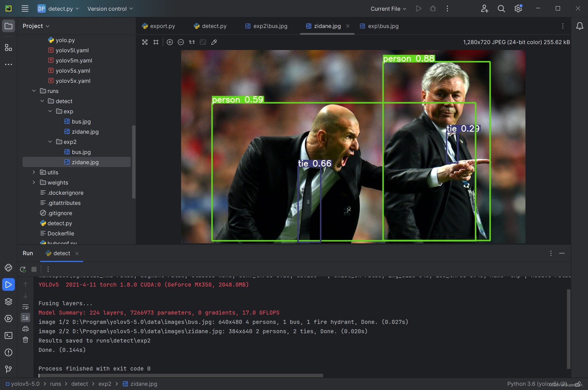Set image to actual 1:1 size
The height and width of the screenshot is (390, 588).
pos(192,42)
